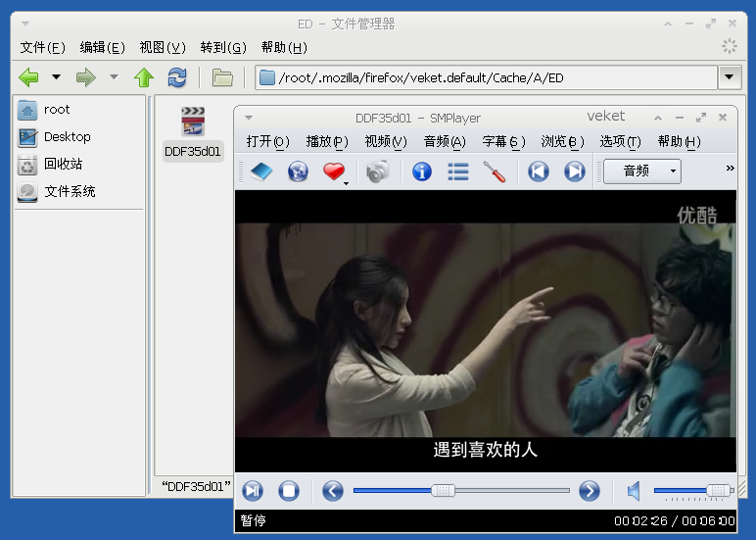Open the home folder toolbar icon
Image resolution: width=756 pixels, height=540 pixels.
222,77
